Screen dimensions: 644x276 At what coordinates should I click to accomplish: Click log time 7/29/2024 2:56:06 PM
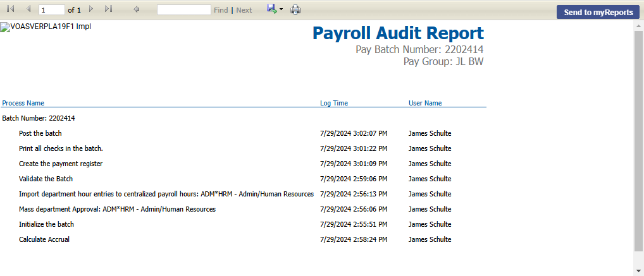click(x=354, y=209)
